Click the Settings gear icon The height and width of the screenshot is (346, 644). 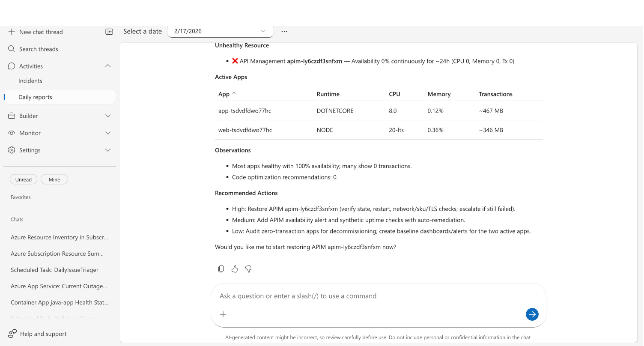pyautogui.click(x=12, y=150)
